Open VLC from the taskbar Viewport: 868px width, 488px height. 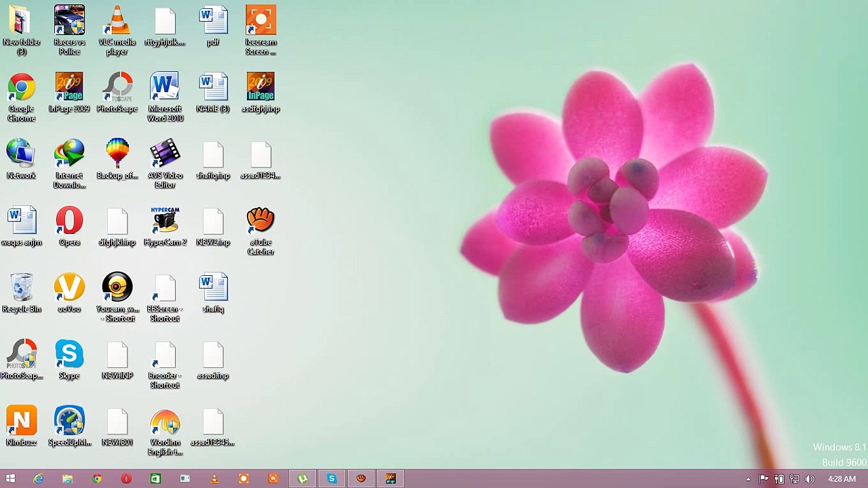(214, 479)
